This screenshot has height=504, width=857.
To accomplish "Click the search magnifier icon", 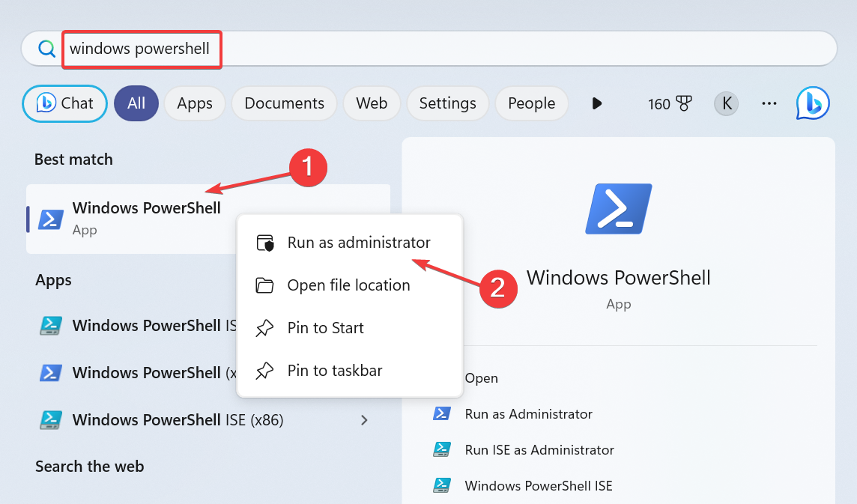I will (46, 49).
